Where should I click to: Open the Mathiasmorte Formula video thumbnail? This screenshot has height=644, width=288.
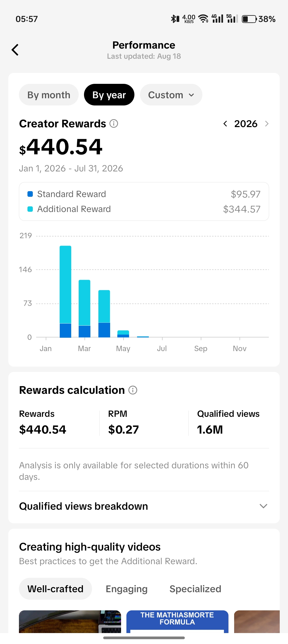pos(177,622)
